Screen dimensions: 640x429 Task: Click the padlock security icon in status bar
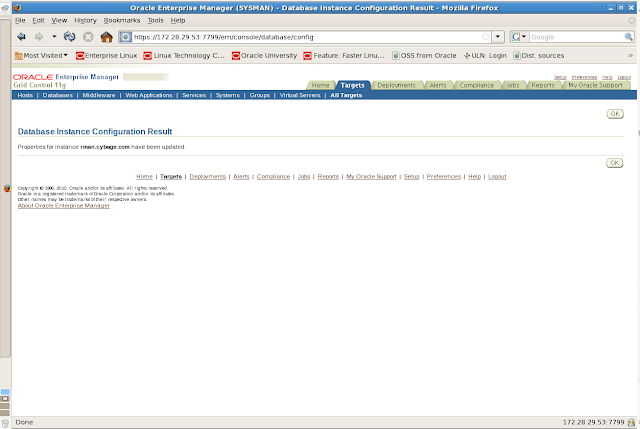pos(631,422)
